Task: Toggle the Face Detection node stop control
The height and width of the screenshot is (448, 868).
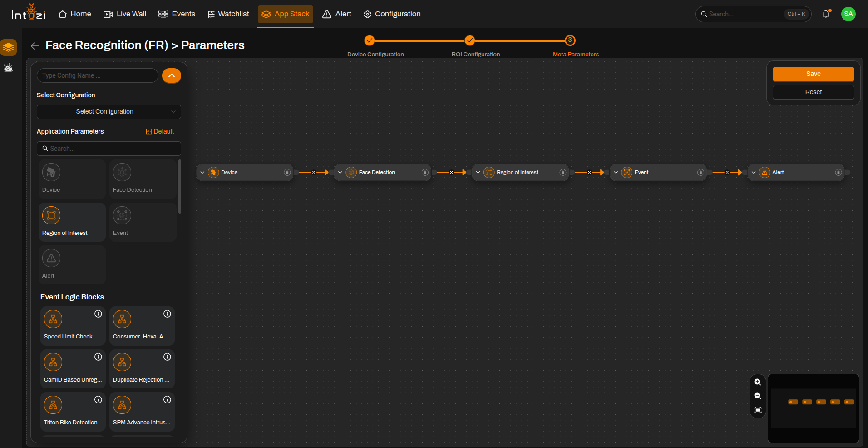Action: (425, 173)
